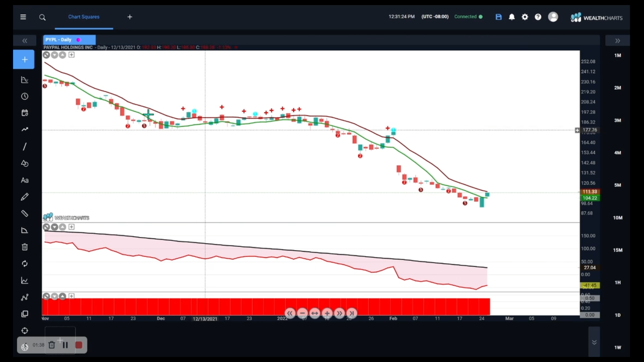Screen dimensions: 644x362
Task: Open the chart type tool
Action: (24, 80)
